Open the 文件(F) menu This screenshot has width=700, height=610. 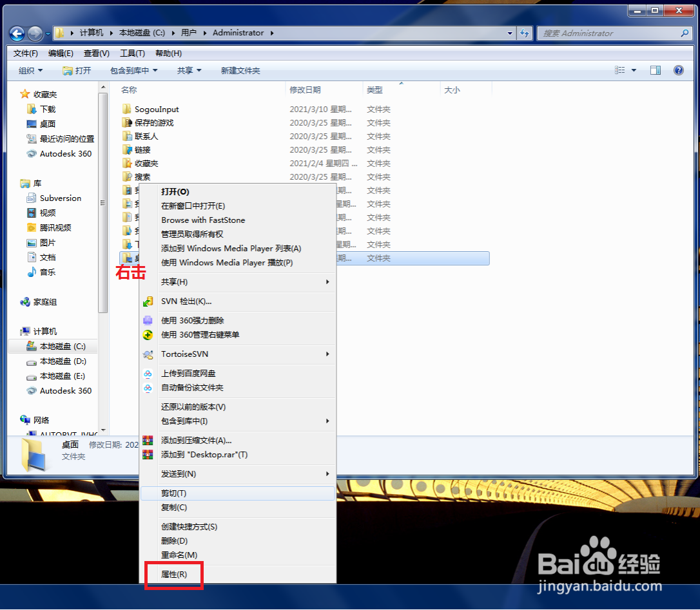(25, 53)
